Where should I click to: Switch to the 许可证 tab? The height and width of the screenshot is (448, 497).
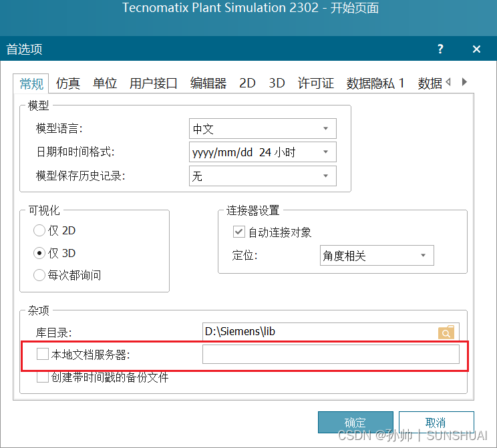(315, 83)
